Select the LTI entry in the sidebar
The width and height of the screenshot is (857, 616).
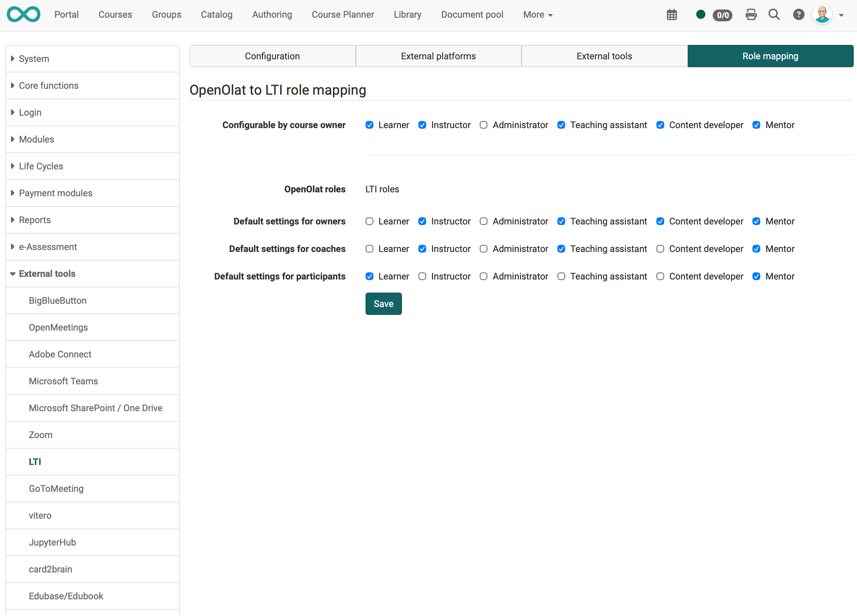(35, 462)
